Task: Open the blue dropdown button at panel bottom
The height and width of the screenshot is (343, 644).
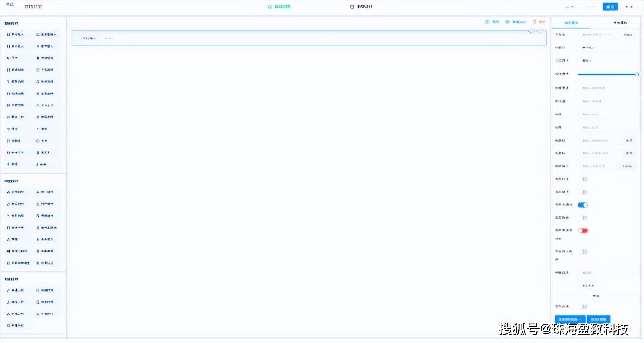Action: click(570, 319)
